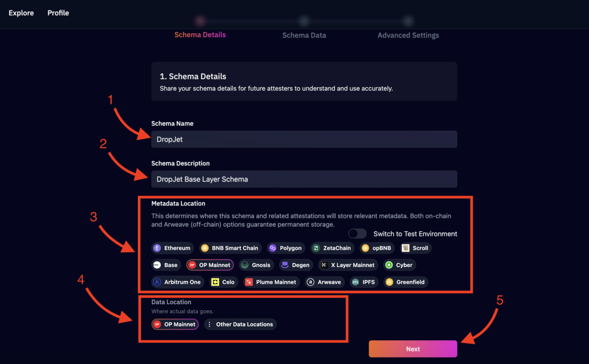
Task: Select the Ethereum metadata location chip
Action: (x=172, y=248)
